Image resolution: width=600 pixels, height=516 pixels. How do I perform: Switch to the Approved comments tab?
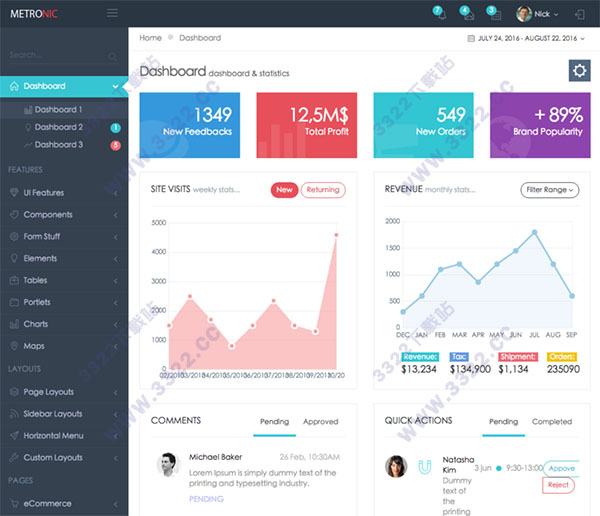321,422
